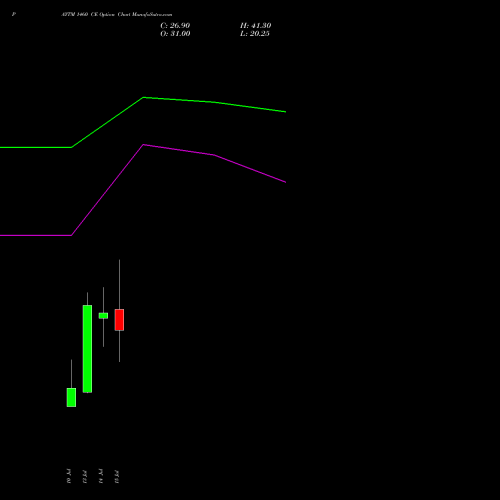Click the tallest green candlestick body
The image size is (500, 500).
click(x=87, y=349)
